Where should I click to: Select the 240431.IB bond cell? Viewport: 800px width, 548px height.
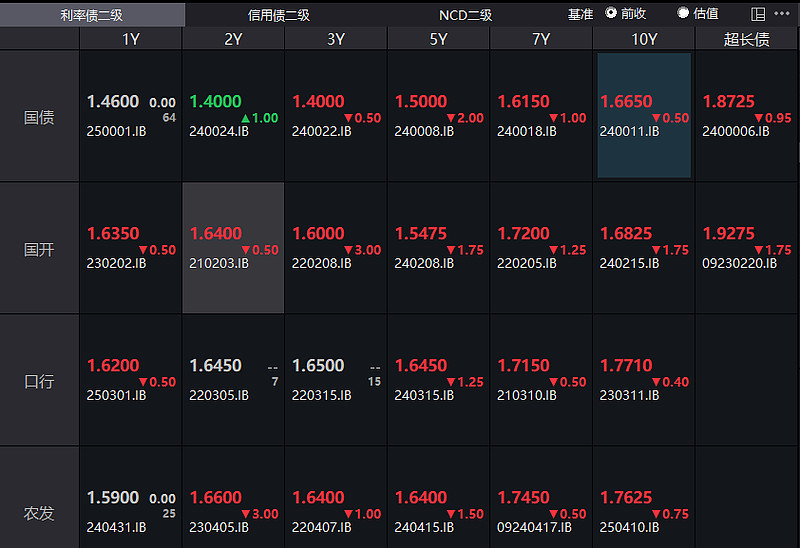tap(130, 512)
